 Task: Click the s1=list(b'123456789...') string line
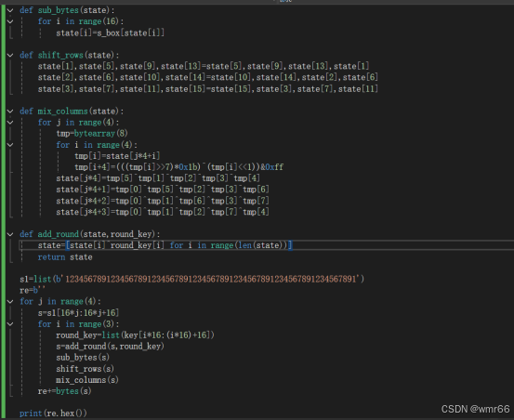191,279
